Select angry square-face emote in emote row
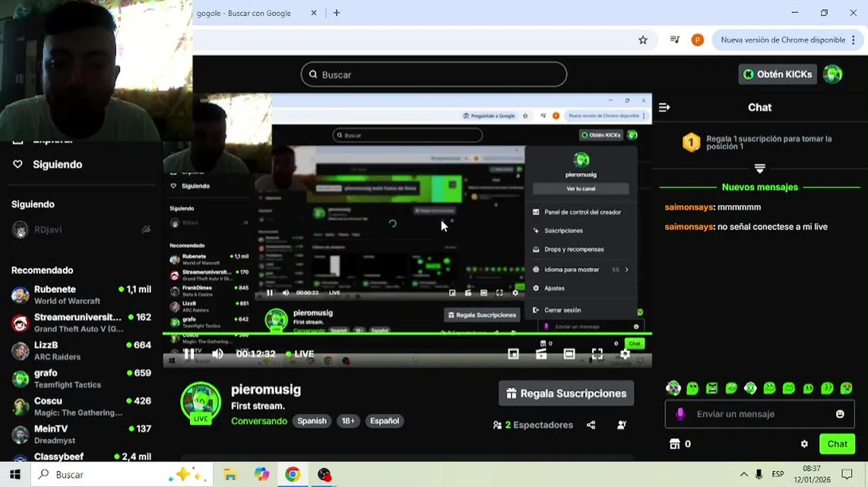Image resolution: width=868 pixels, height=487 pixels. pyautogui.click(x=712, y=388)
